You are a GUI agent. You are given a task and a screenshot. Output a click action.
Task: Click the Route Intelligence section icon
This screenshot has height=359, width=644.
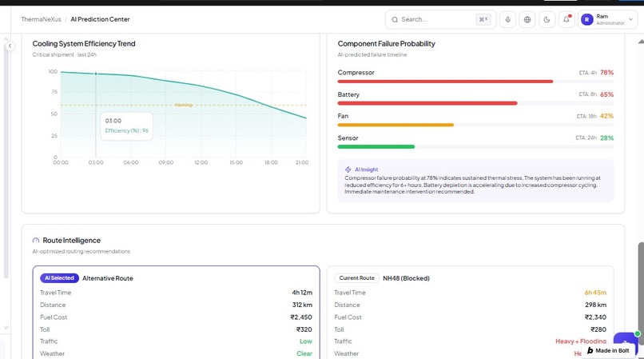[36, 241]
